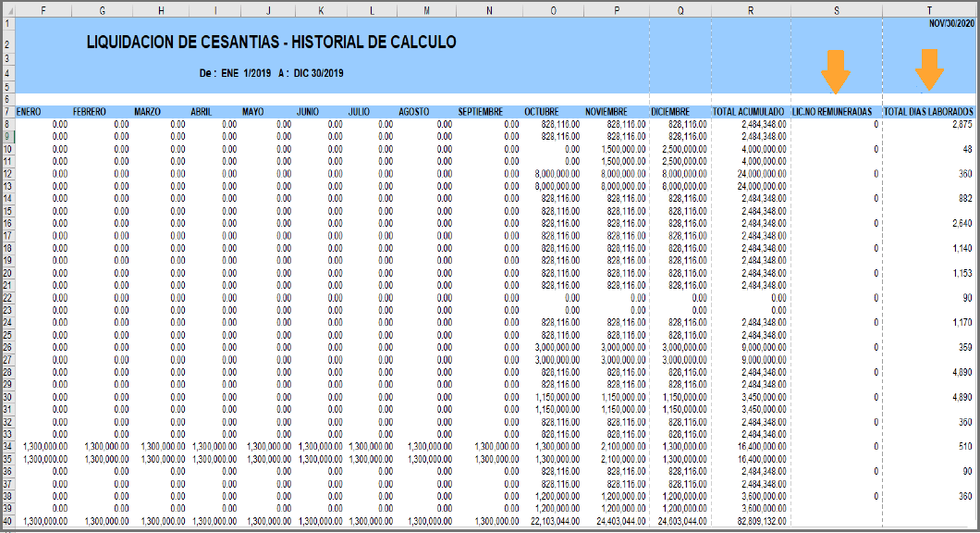Select column S header
This screenshot has width=980, height=533.
pos(837,10)
